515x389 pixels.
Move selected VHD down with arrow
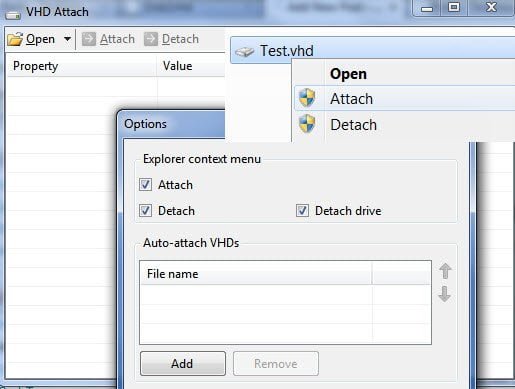[x=445, y=294]
